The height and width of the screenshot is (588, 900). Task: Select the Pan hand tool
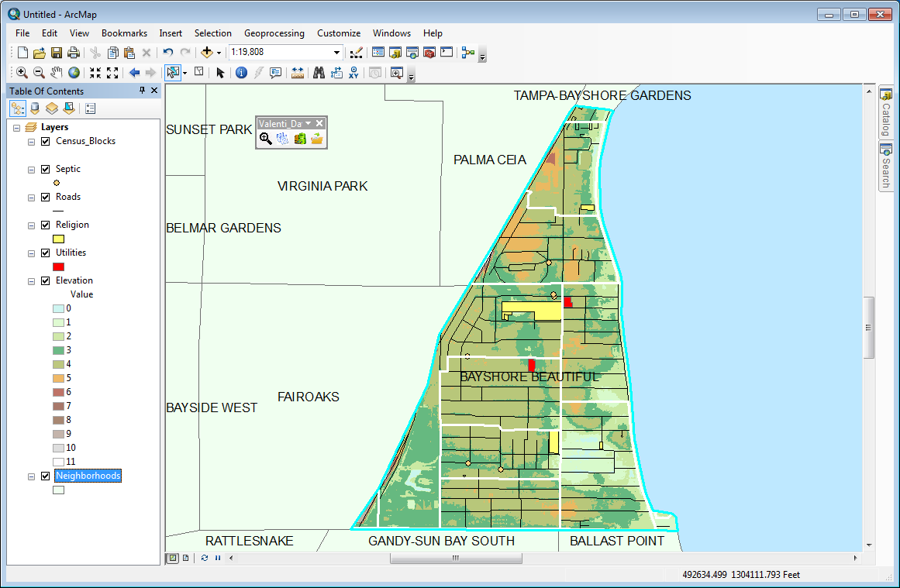[x=56, y=73]
